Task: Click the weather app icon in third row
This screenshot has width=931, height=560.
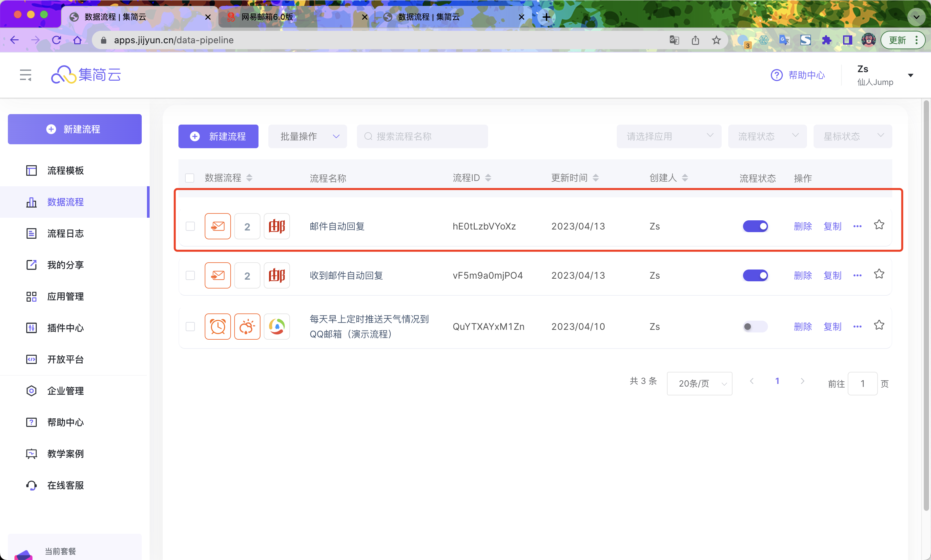Action: coord(247,327)
